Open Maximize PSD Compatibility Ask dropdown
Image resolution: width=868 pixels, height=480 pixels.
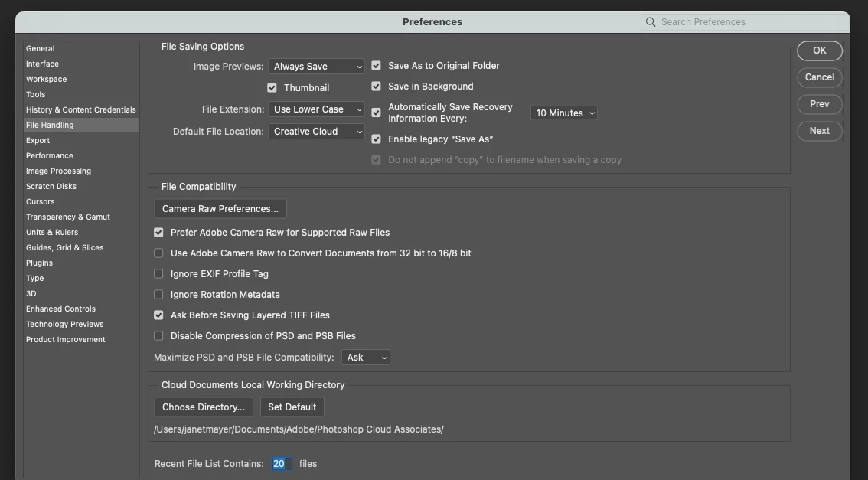click(365, 358)
